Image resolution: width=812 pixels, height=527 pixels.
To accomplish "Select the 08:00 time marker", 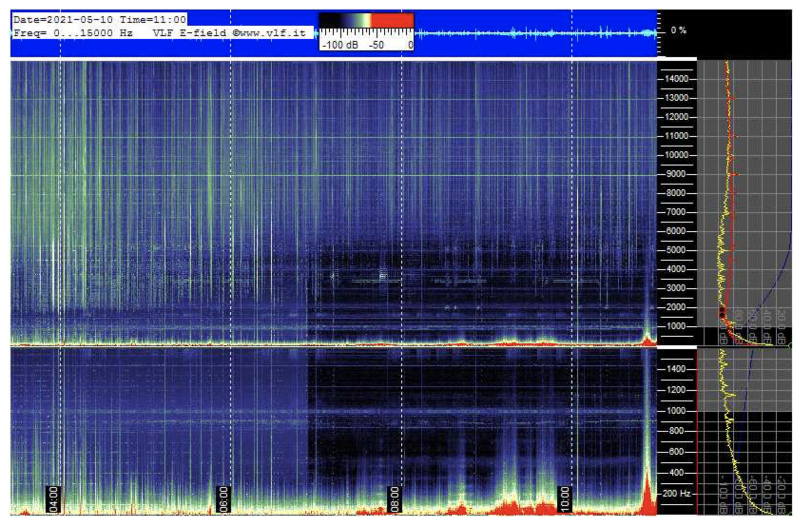I will point(395,499).
